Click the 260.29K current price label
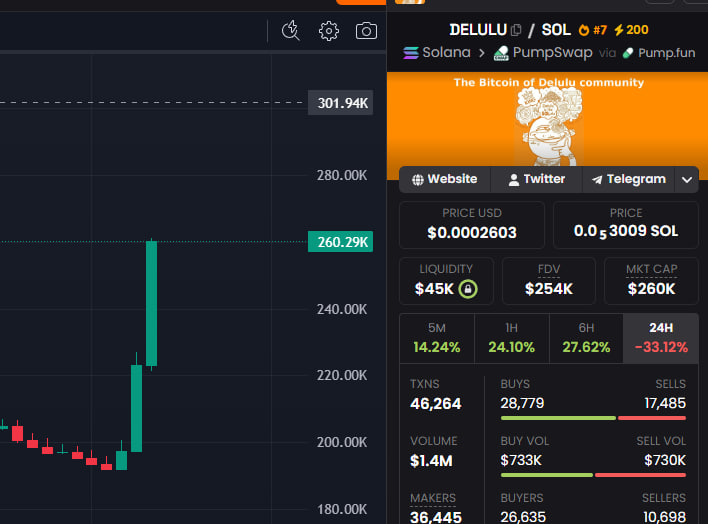The height and width of the screenshot is (524, 708). point(340,242)
